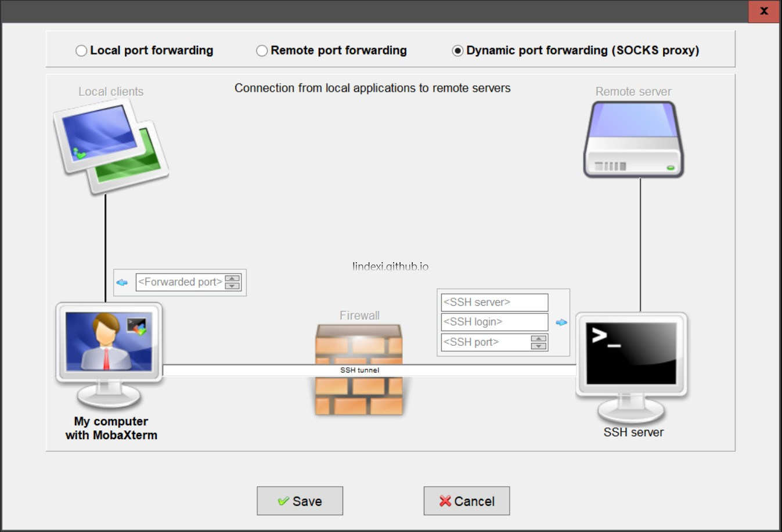Click the 'SSH server' label below the terminal monitor
782x532 pixels.
coord(633,432)
